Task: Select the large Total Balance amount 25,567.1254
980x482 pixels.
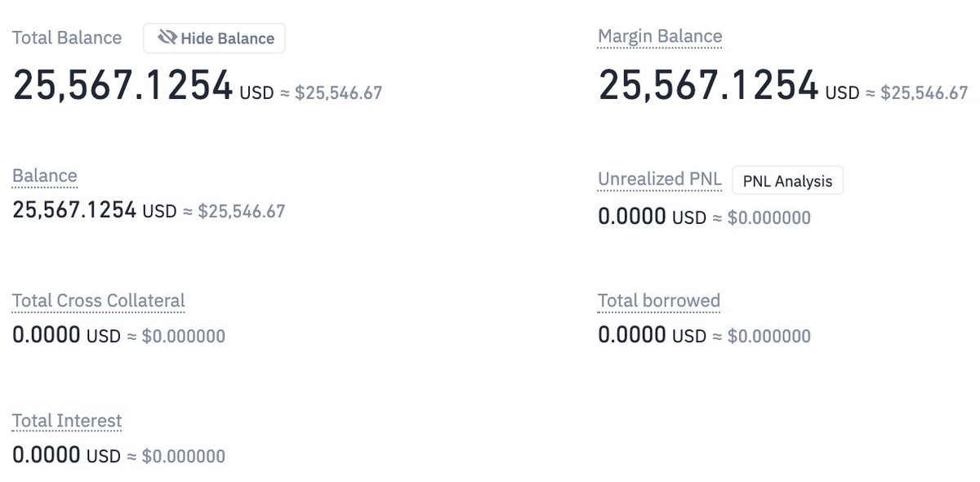Action: click(123, 86)
